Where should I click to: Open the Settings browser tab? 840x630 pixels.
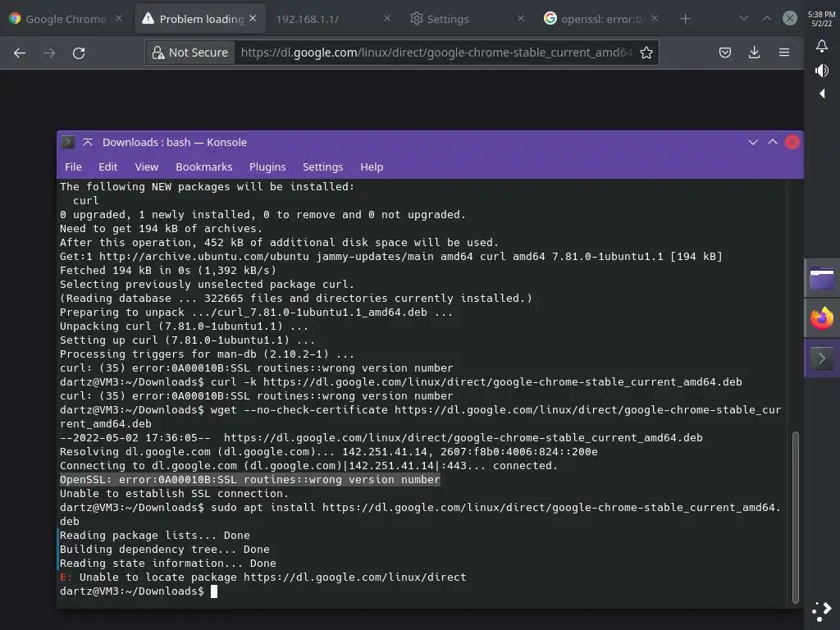pos(466,19)
